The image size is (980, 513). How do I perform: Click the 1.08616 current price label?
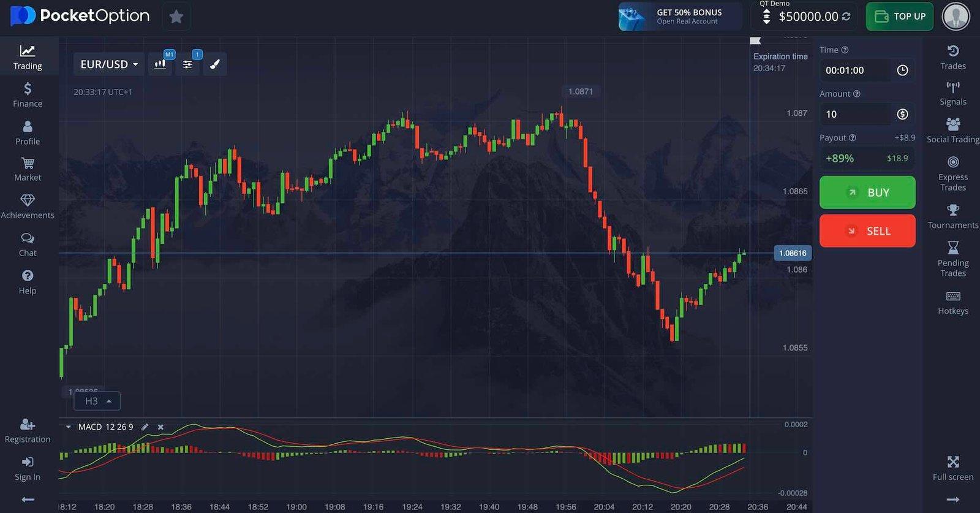tap(793, 253)
